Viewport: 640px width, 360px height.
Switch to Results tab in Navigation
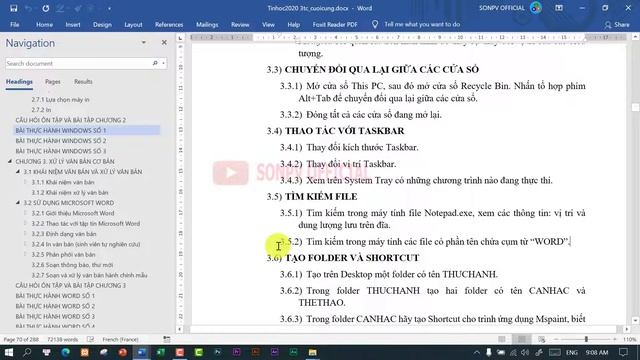click(83, 82)
